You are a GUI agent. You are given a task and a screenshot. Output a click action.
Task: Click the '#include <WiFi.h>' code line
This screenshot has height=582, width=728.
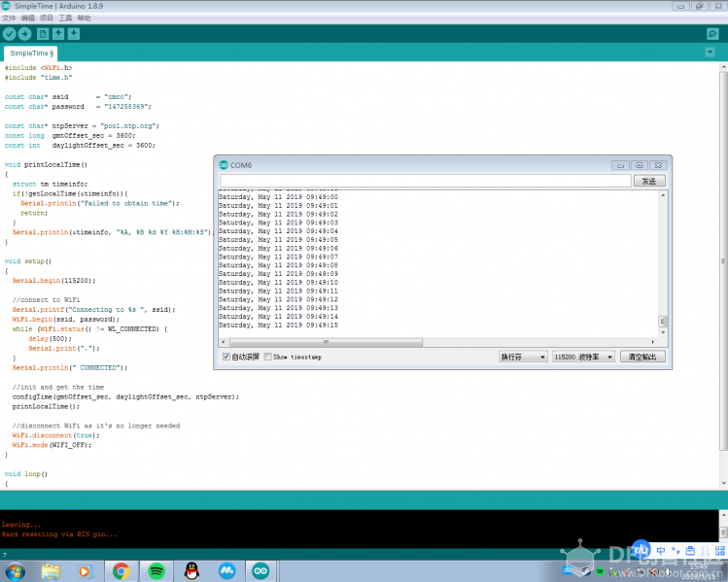point(39,68)
